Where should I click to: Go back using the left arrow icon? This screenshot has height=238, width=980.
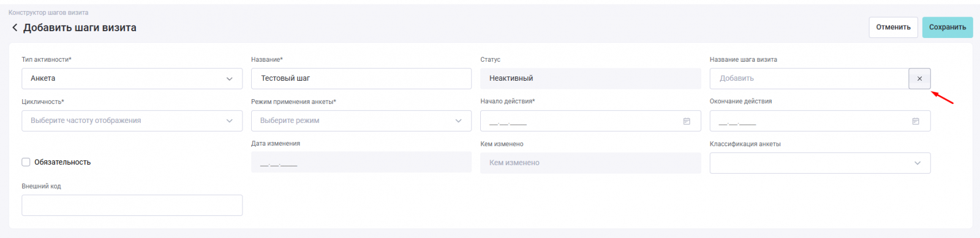click(x=15, y=28)
